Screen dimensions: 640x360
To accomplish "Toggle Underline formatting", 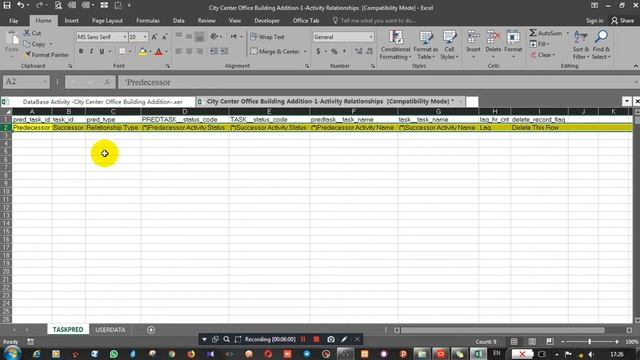I will [x=102, y=51].
